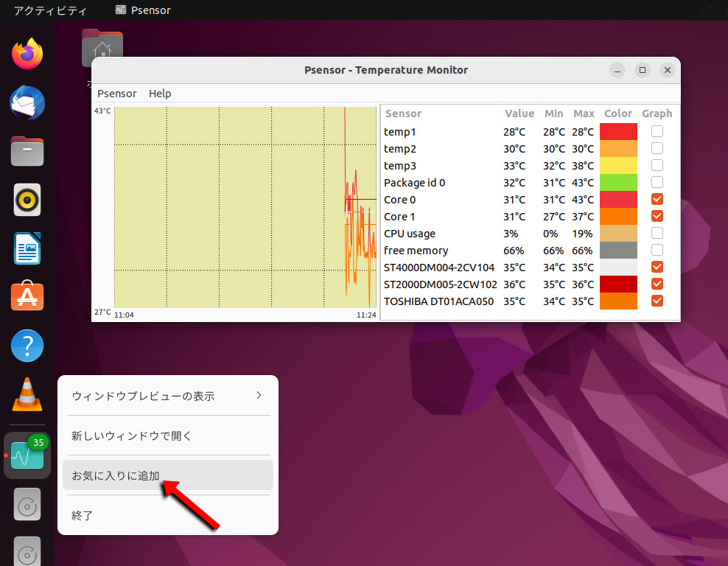This screenshot has width=728, height=566.
Task: Select お気に入りに追加 in context menu
Action: click(167, 475)
